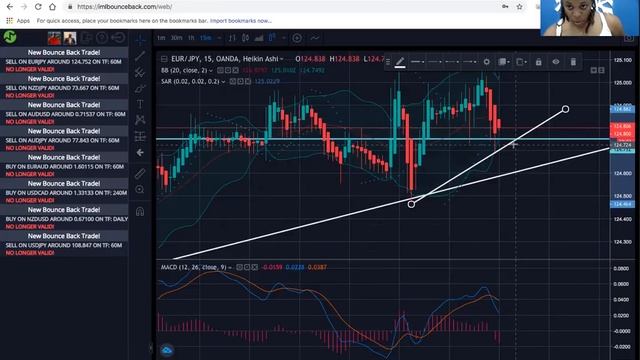Collapse the chart legend box icon

coord(164,59)
